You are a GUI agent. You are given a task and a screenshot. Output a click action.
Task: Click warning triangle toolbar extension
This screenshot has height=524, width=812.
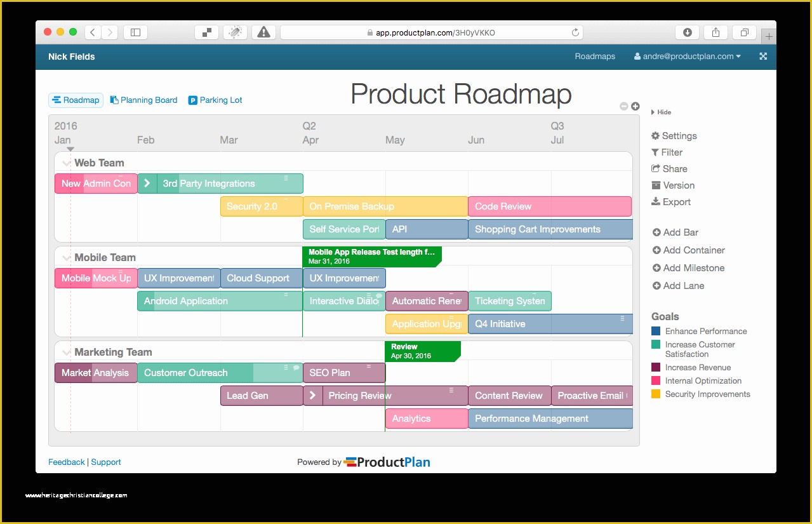point(263,32)
